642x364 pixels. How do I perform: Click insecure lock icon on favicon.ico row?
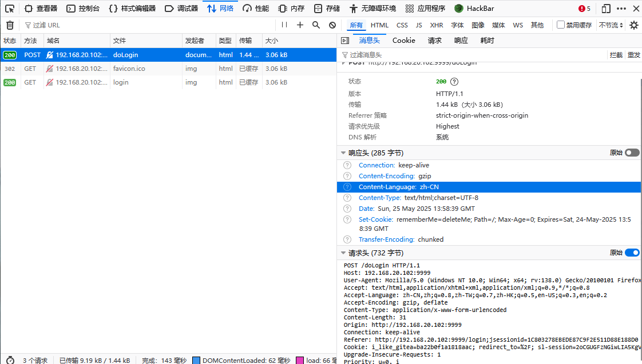50,69
